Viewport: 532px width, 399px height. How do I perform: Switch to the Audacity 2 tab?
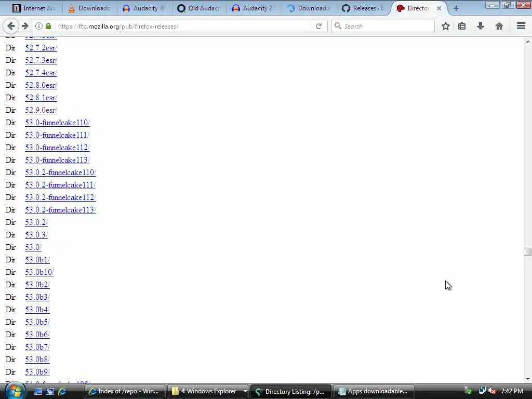pos(254,8)
